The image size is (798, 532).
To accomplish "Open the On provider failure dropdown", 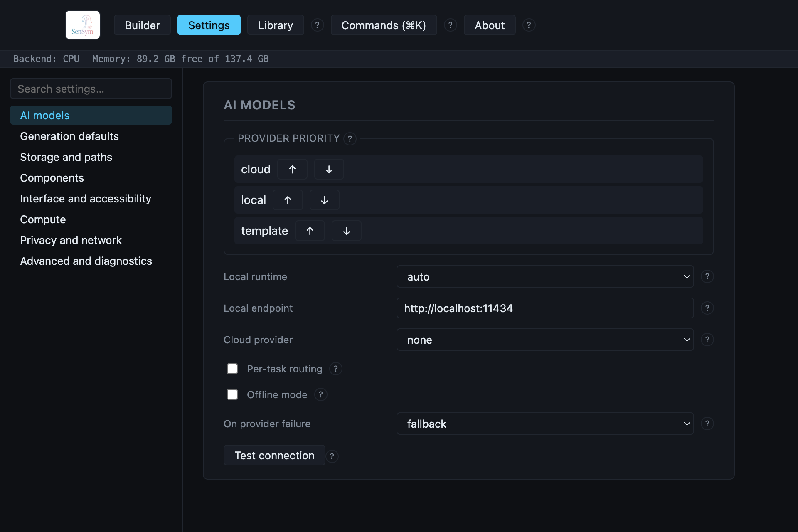I will [x=545, y=424].
